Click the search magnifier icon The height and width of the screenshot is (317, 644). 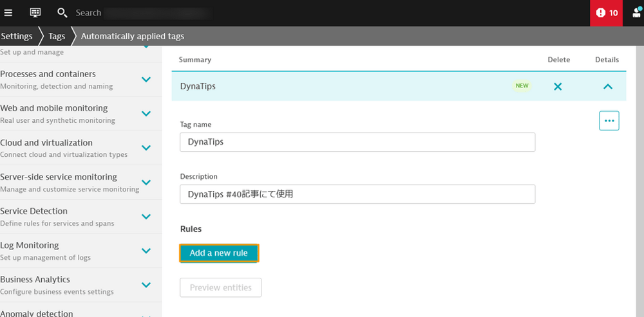pos(62,13)
